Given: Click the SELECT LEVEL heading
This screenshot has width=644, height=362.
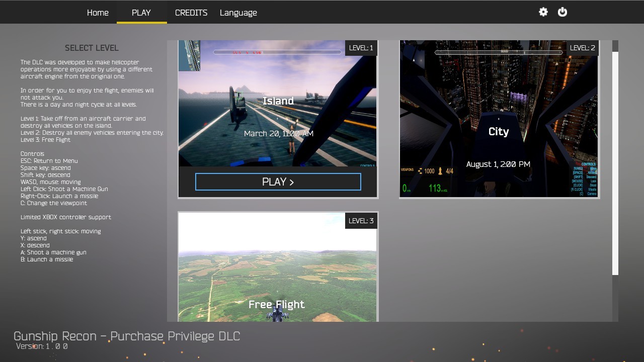Looking at the screenshot, I should (92, 48).
